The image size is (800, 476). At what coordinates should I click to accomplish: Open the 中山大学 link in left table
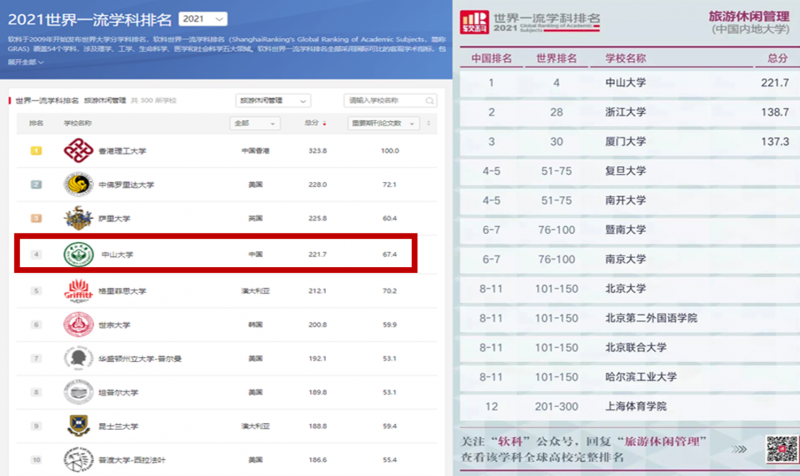pos(117,255)
